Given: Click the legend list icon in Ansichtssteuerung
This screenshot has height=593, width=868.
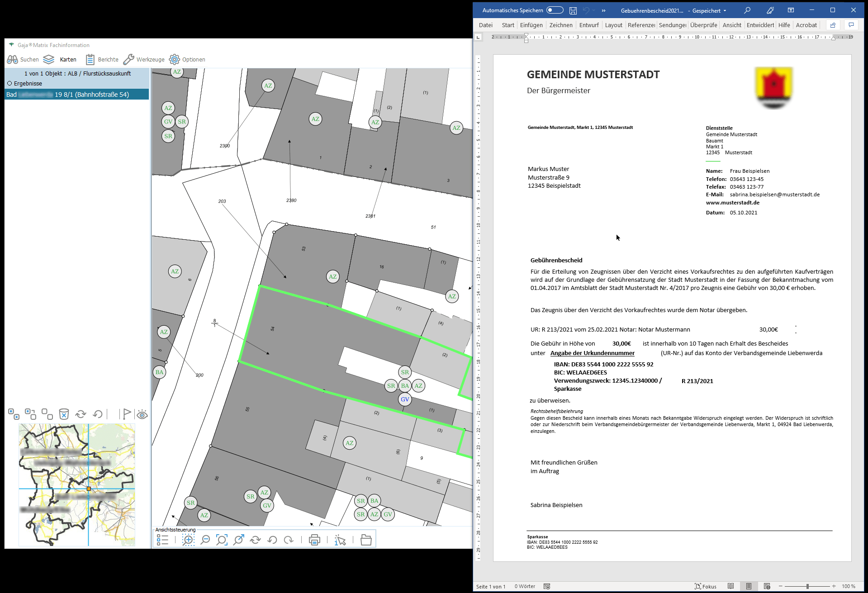Looking at the screenshot, I should 162,540.
